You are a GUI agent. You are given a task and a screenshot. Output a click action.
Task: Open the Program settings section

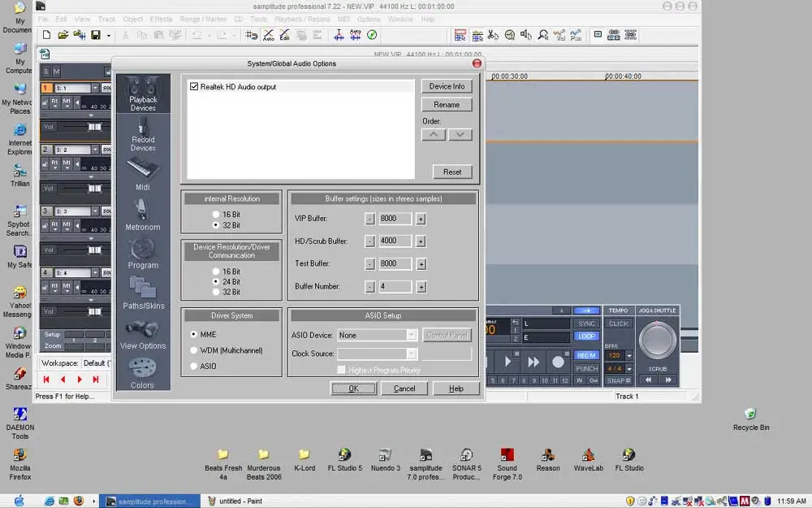(143, 254)
